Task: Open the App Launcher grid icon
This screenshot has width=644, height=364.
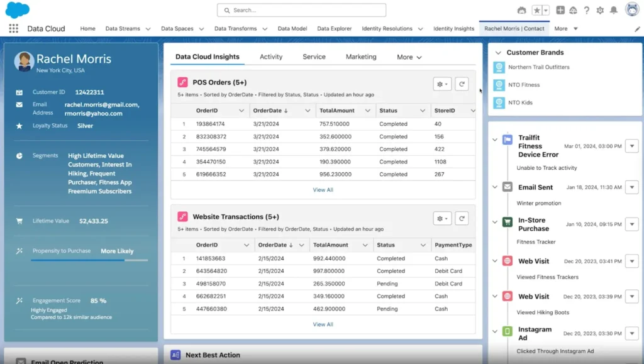Action: 14,28
